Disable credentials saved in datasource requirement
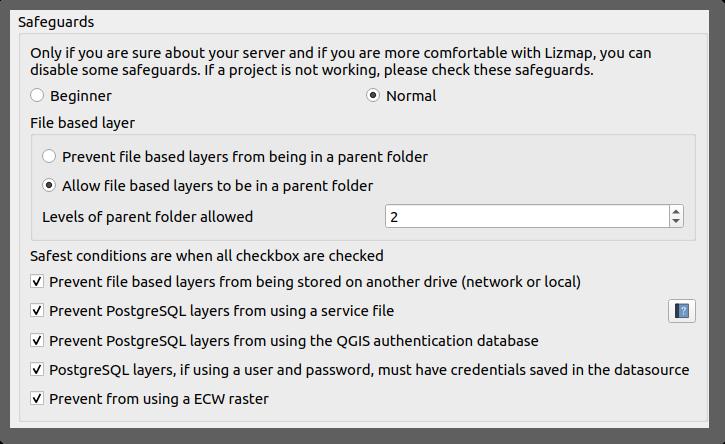The width and height of the screenshot is (725, 444). (38, 370)
